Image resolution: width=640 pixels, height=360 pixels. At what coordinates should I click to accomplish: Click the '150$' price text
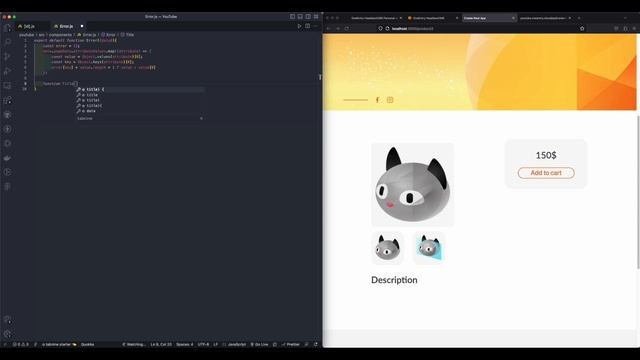click(546, 155)
